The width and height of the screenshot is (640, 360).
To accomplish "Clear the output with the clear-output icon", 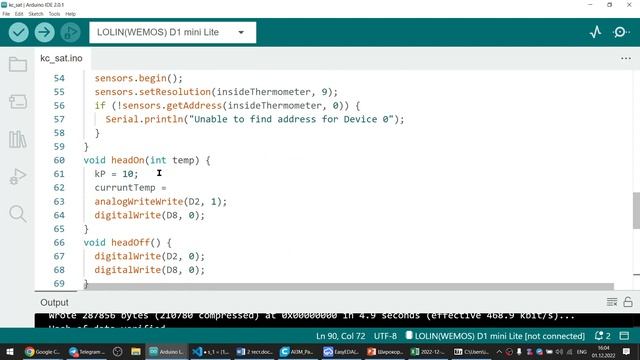I will (612, 302).
